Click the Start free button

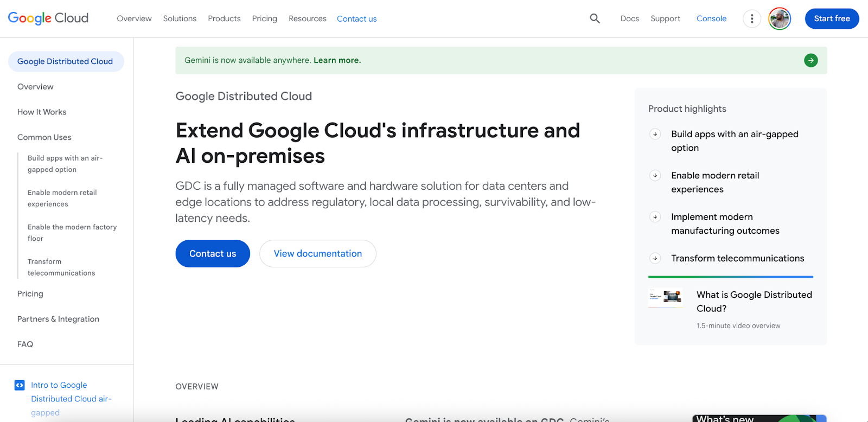pyautogui.click(x=832, y=19)
